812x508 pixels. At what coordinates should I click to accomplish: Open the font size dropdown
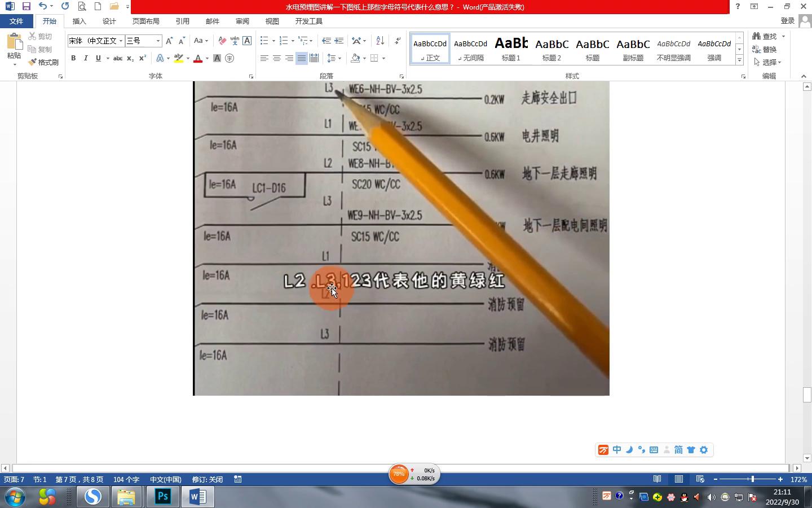pos(158,41)
